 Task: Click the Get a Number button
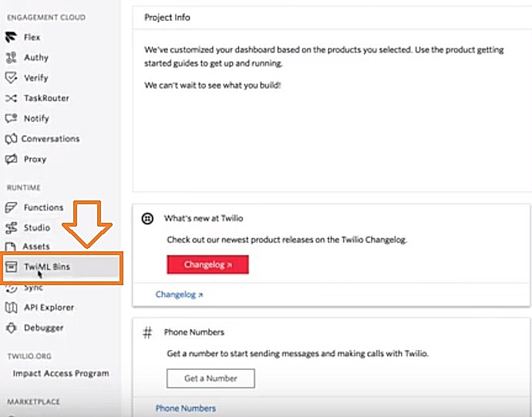pyautogui.click(x=210, y=378)
